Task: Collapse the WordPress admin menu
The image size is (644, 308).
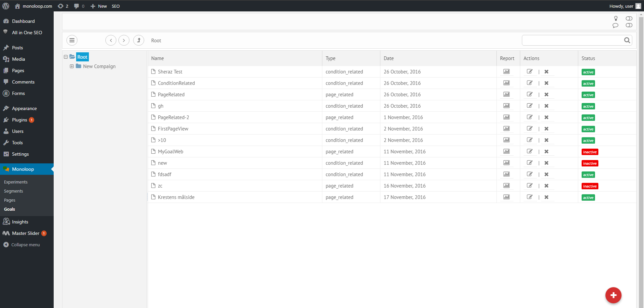Action: (25, 245)
